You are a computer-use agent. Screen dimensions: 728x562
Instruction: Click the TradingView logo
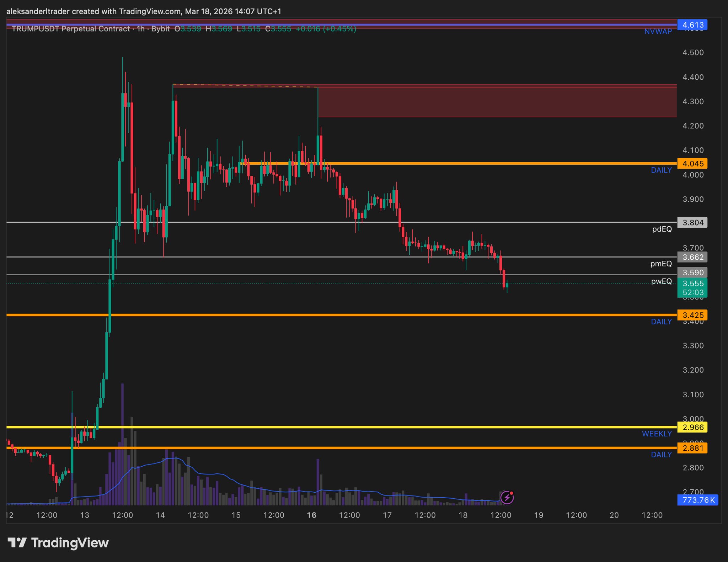pos(58,543)
